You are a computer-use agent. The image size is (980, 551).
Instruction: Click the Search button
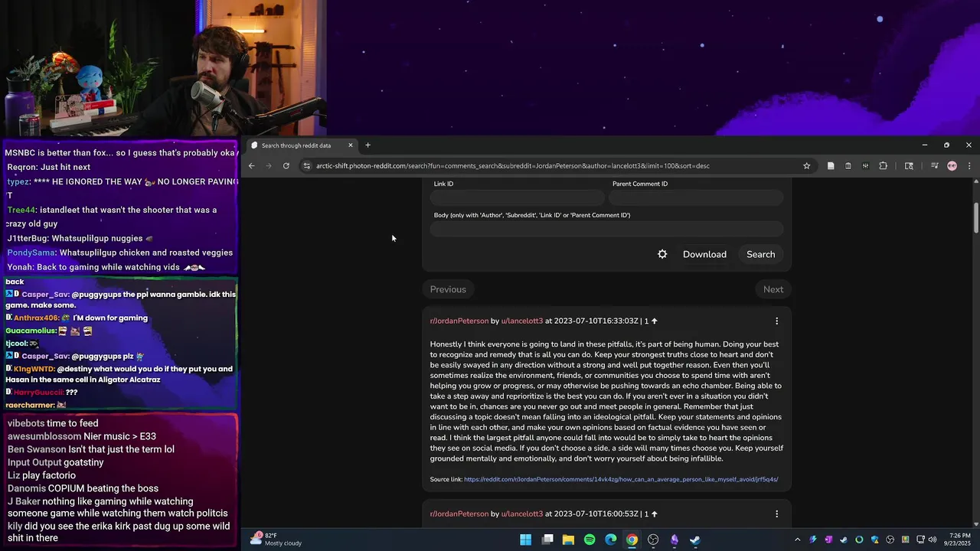tap(761, 254)
